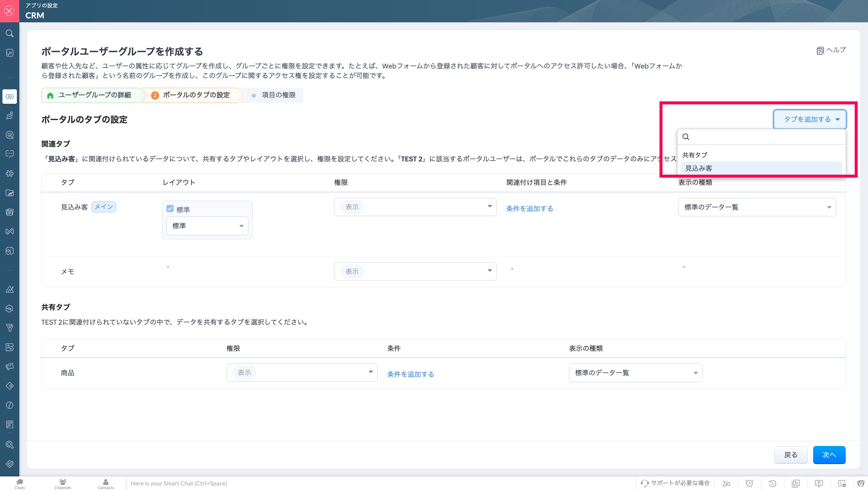Expand the 標準 layout dropdown
Screen dimensions: 868x490
click(207, 226)
